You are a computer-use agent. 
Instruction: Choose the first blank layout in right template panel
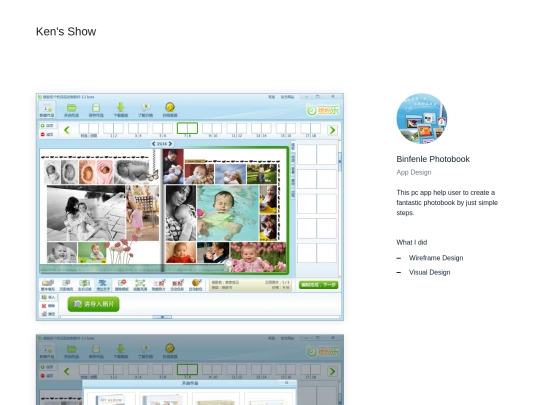(316, 154)
